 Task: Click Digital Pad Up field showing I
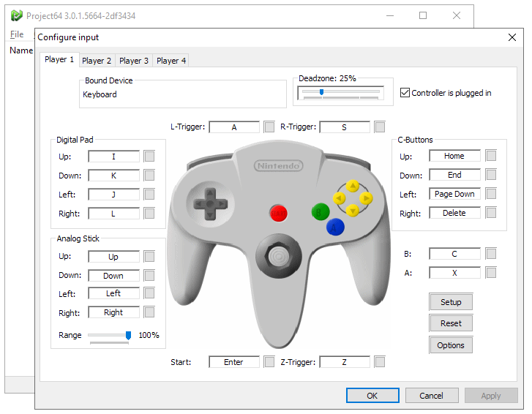(113, 157)
